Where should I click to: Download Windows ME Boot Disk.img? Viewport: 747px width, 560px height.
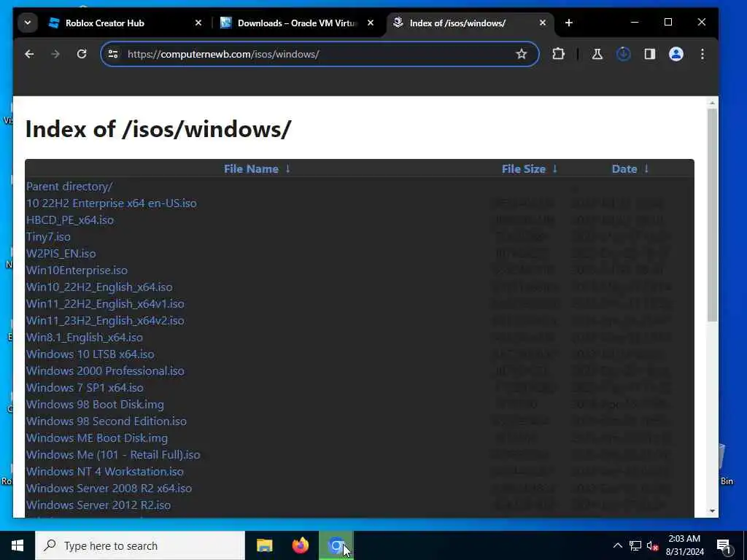97,438
